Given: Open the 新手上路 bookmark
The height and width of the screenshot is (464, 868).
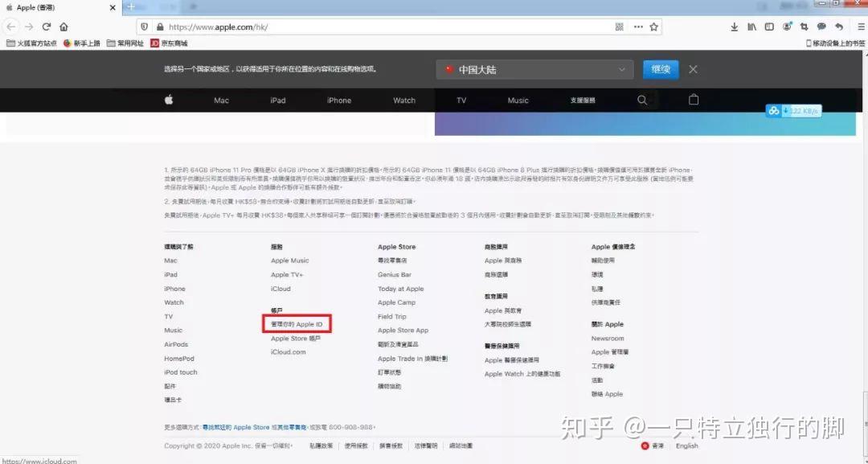Looking at the screenshot, I should (82, 43).
